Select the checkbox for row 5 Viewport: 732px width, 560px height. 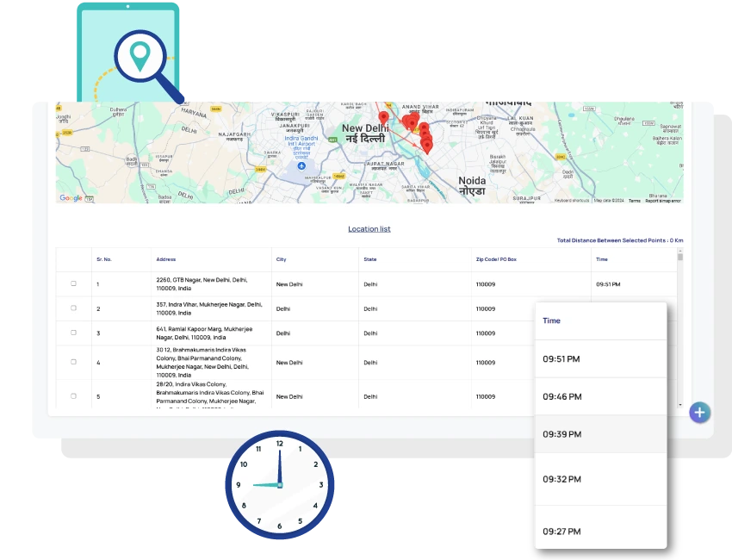[73, 396]
